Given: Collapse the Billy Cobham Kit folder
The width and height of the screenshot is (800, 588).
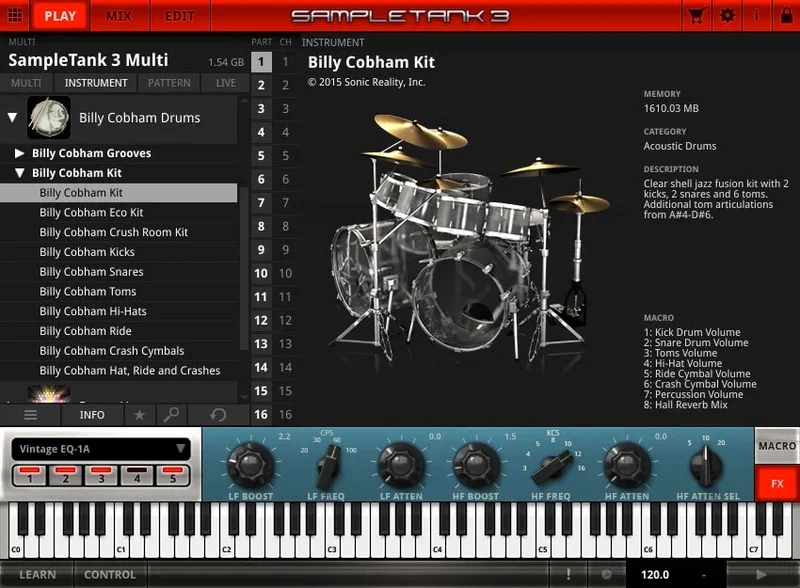Looking at the screenshot, I should (x=19, y=173).
